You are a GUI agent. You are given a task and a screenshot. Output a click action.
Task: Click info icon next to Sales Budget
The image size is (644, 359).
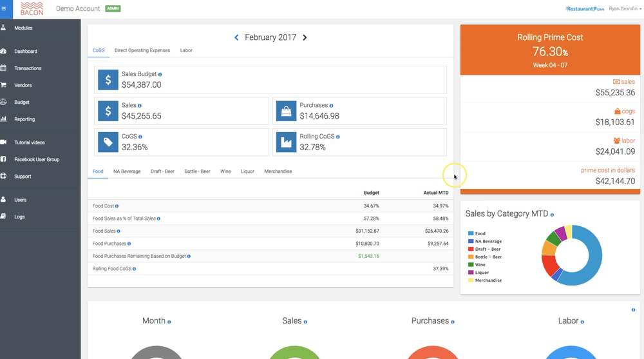pyautogui.click(x=160, y=74)
